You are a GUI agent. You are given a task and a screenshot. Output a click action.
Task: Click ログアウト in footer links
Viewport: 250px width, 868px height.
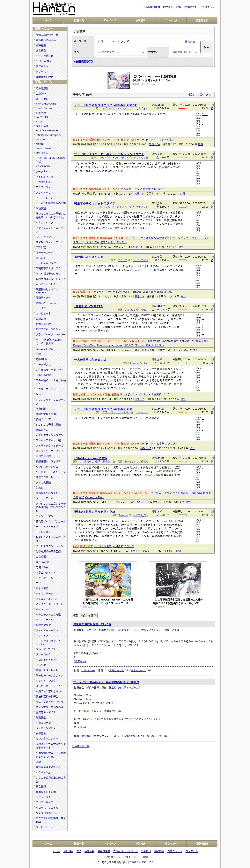pos(192,851)
